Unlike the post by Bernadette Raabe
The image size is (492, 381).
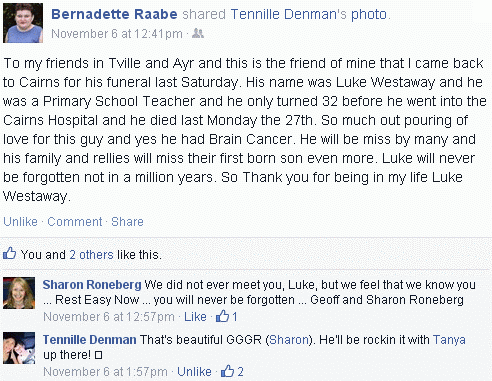20,222
